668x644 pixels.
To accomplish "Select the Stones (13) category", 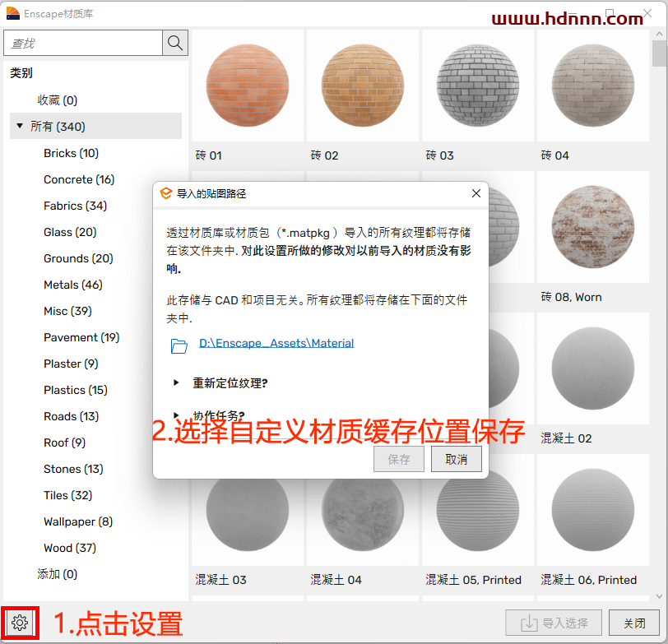I will [73, 470].
